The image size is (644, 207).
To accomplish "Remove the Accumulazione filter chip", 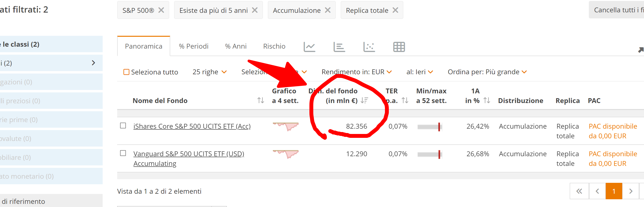I will click(x=328, y=10).
